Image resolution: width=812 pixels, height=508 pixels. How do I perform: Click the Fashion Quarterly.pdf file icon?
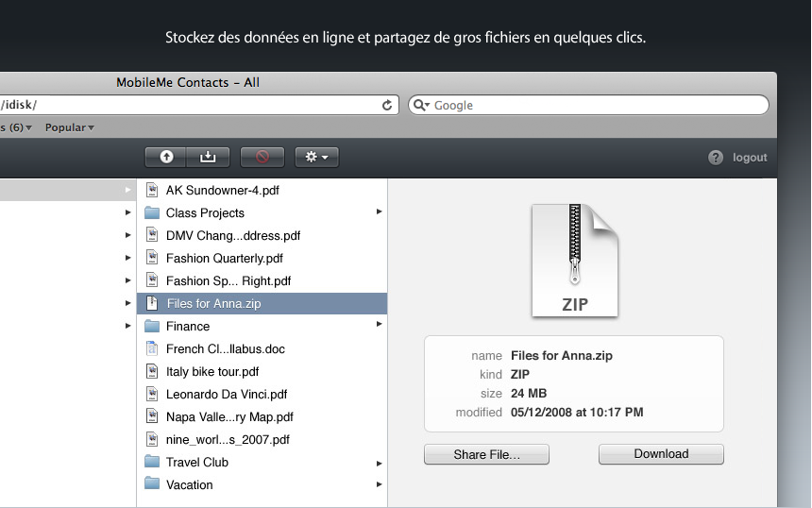coord(152,258)
